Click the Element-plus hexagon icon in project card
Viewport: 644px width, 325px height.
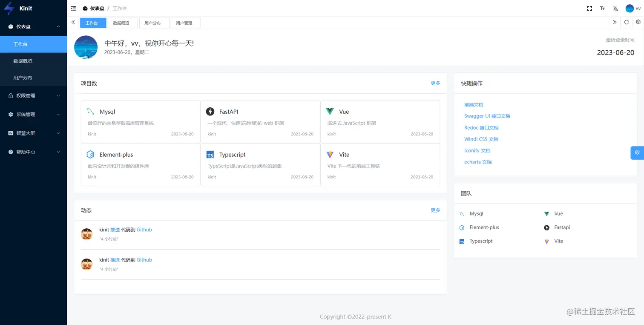90,155
